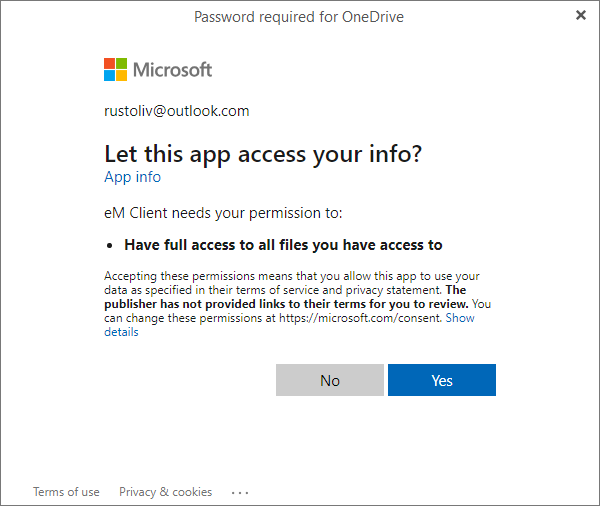The height and width of the screenshot is (506, 600).
Task: Open the Privacy & cookies footer link
Action: point(165,492)
